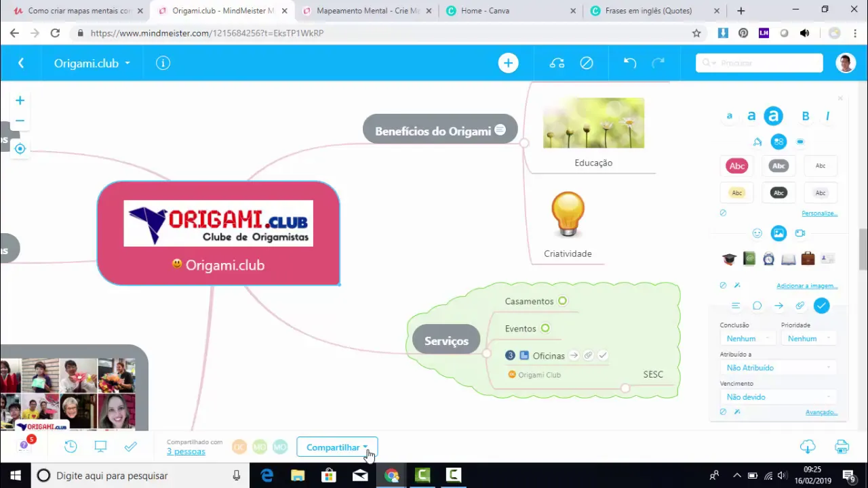Open the map info icon
The width and height of the screenshot is (868, 488).
[x=163, y=63]
